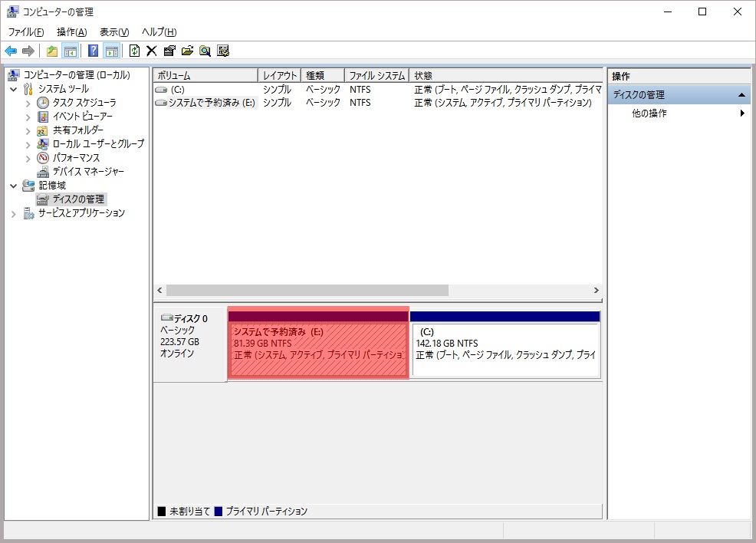Expand the 共有フォルダー node chevron
756x543 pixels.
[28, 130]
